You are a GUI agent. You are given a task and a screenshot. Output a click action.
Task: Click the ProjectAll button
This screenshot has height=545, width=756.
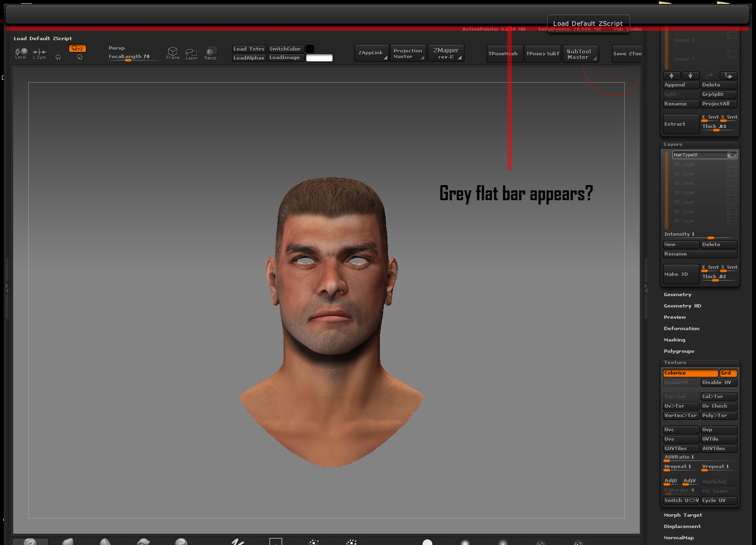(x=719, y=104)
